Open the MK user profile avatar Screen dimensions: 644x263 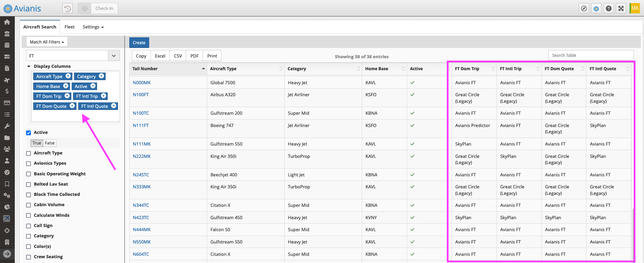click(x=635, y=8)
